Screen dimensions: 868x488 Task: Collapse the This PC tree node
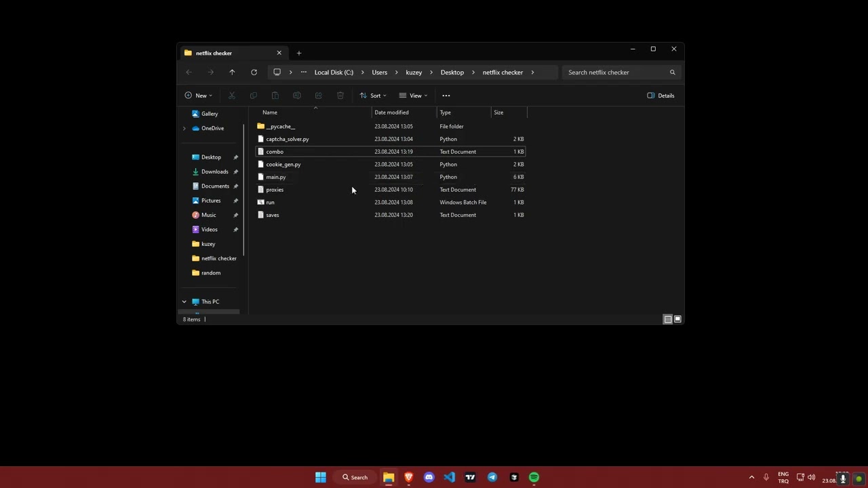184,302
